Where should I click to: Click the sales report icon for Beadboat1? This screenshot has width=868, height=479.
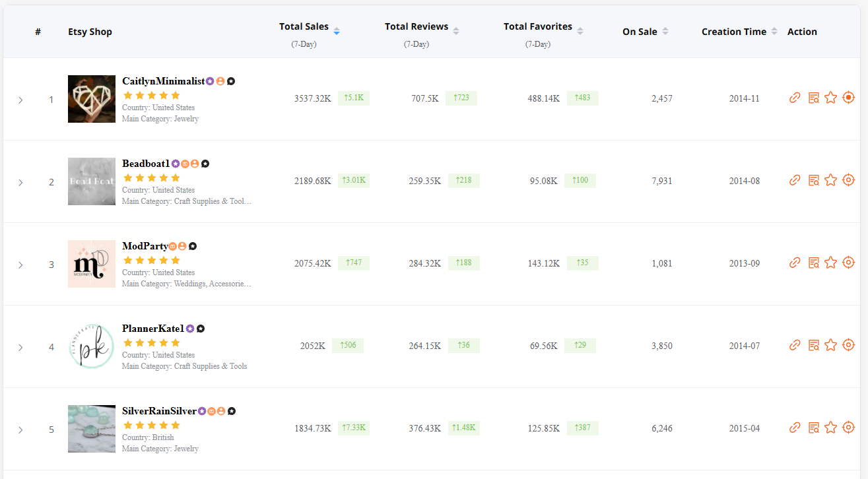click(x=813, y=179)
